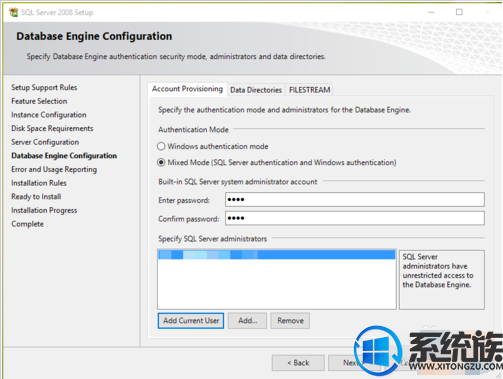
Task: Click 'Built-in SQL Server system administrator account' label
Action: pos(238,182)
